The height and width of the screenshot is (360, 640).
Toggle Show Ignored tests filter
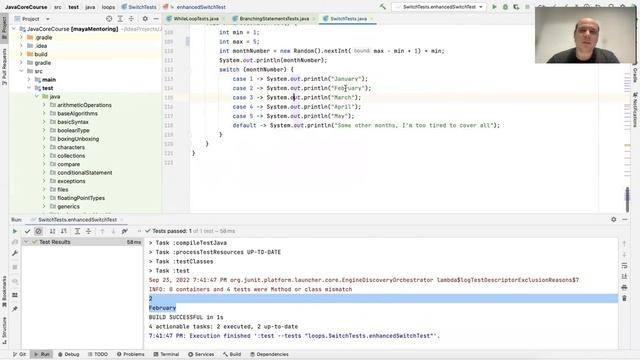tap(38, 231)
